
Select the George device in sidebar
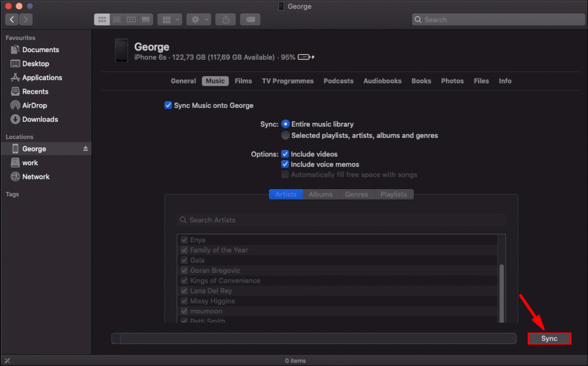(46, 149)
